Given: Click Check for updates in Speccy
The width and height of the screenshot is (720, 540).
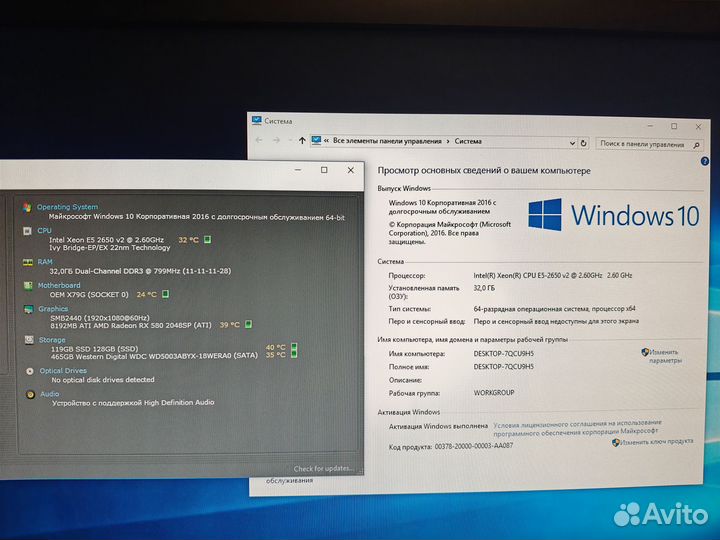Looking at the screenshot, I should [323, 468].
